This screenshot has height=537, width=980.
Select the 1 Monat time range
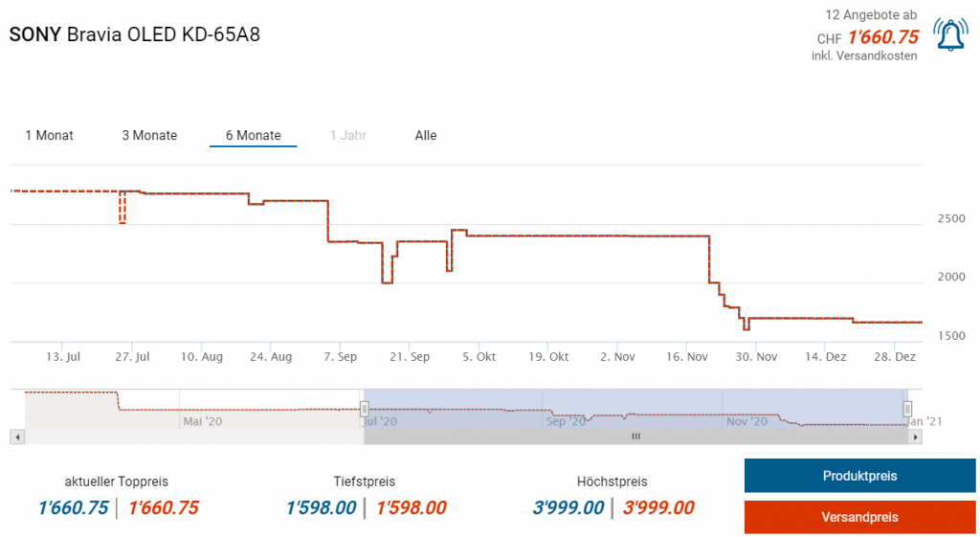pyautogui.click(x=49, y=136)
